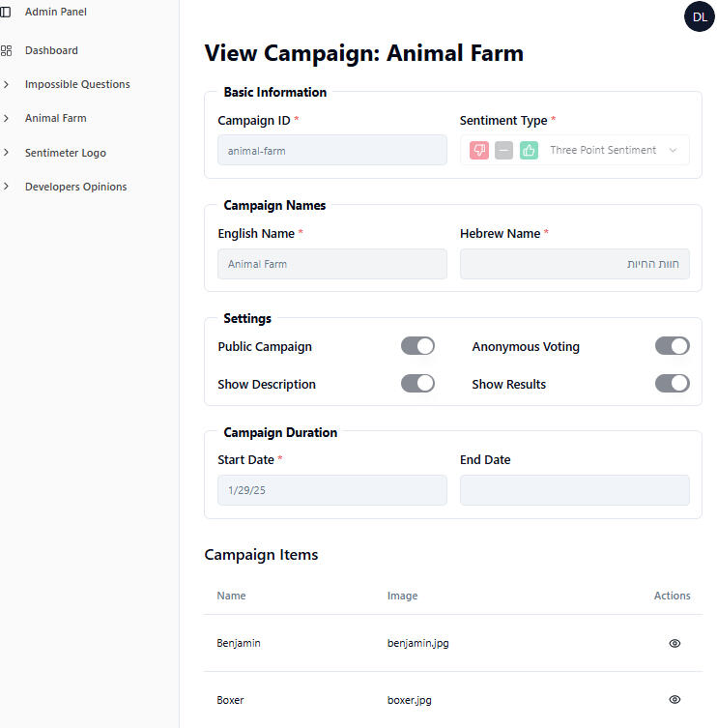Image resolution: width=717 pixels, height=728 pixels.
Task: View the Boxer item via eye icon
Action: (674, 699)
